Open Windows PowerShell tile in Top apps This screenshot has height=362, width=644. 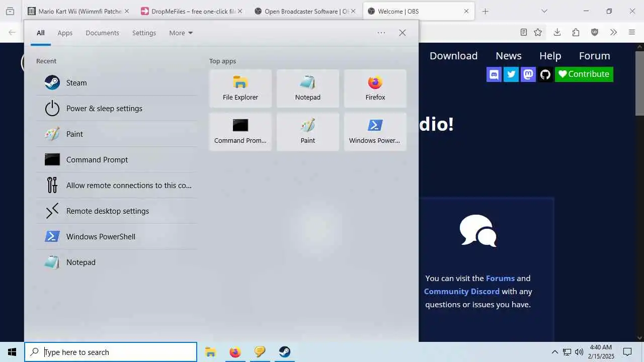pyautogui.click(x=375, y=132)
